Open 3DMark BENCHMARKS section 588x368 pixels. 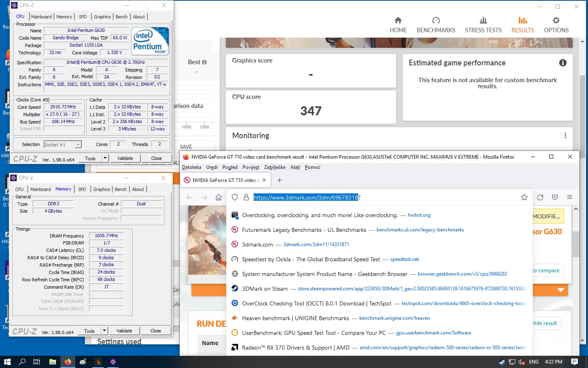coord(436,25)
